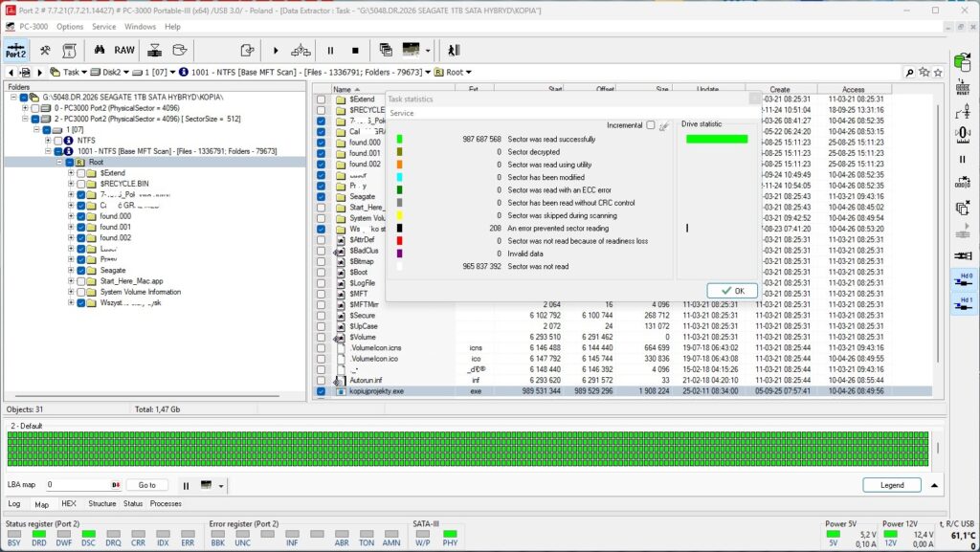Viewport: 980px width, 552px height.
Task: Sort by the Create column header
Action: pyautogui.click(x=779, y=89)
